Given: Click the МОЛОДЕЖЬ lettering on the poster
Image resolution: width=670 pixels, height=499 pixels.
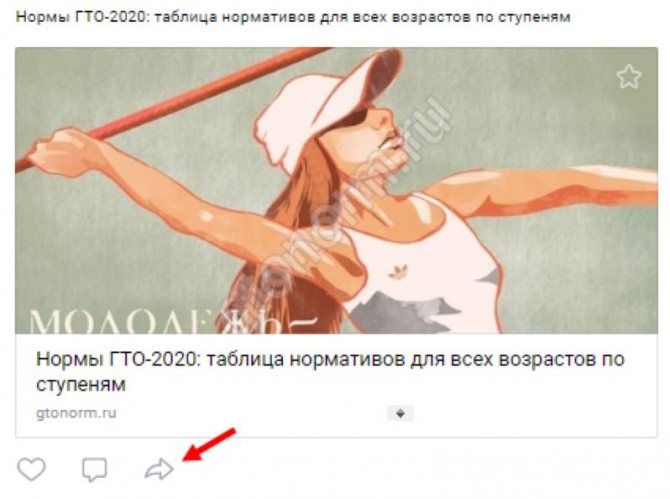Looking at the screenshot, I should pyautogui.click(x=173, y=322).
